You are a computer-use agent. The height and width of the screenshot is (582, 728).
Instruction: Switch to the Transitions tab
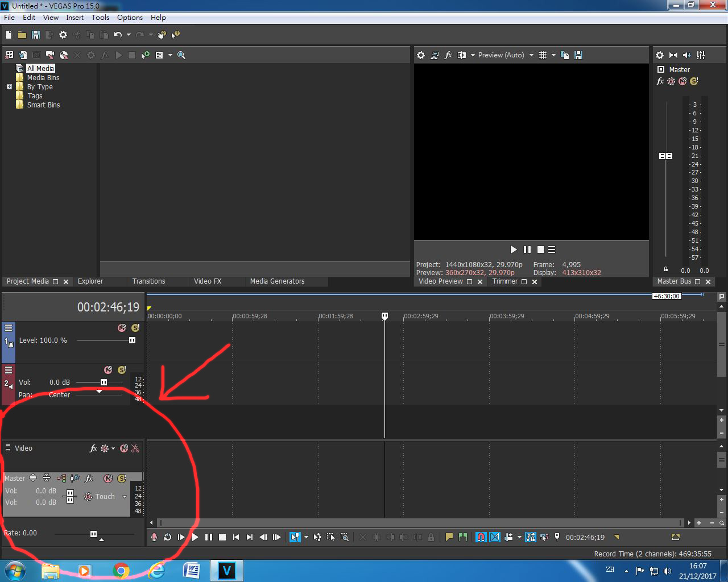148,281
